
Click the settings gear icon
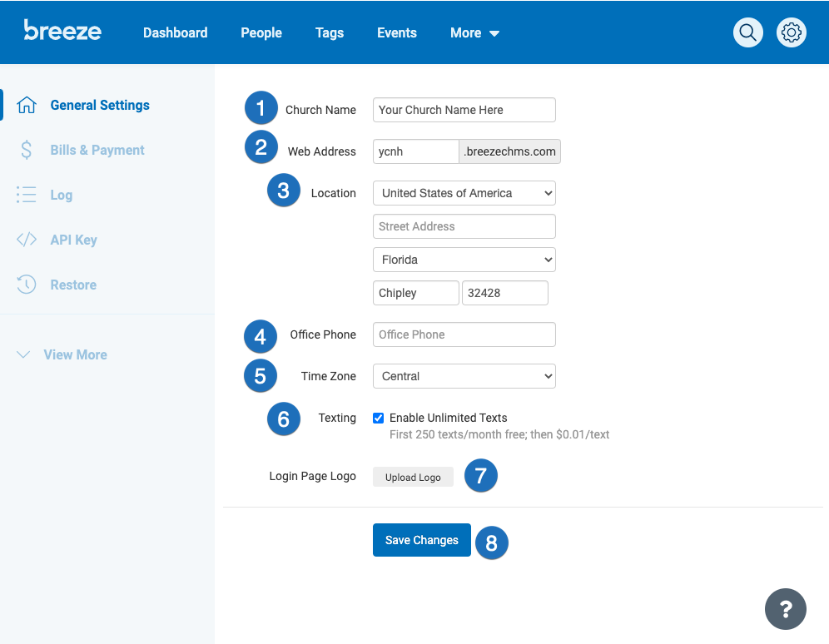[790, 32]
